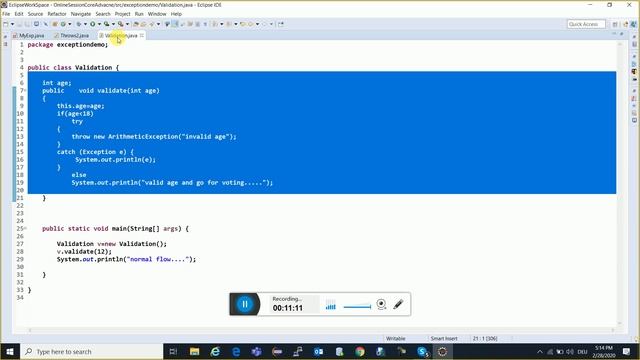This screenshot has width=640, height=360.
Task: Click the cursor position 21:1 status
Action: tap(485, 338)
